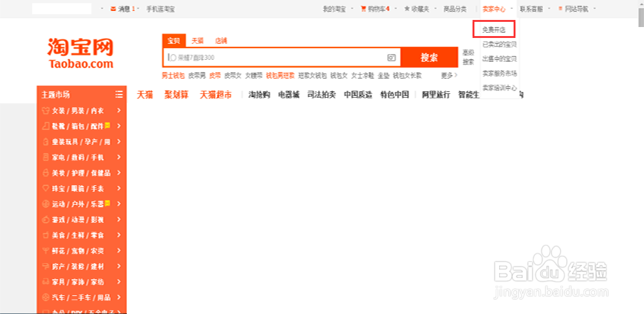
Task: Click the paint roller icon beside 房产
Action: click(x=46, y=266)
